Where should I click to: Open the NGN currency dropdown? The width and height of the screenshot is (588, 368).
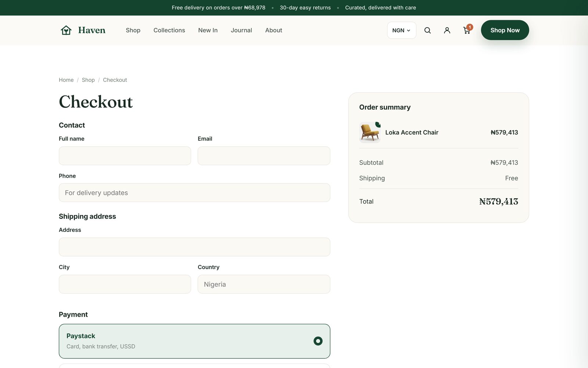[401, 30]
